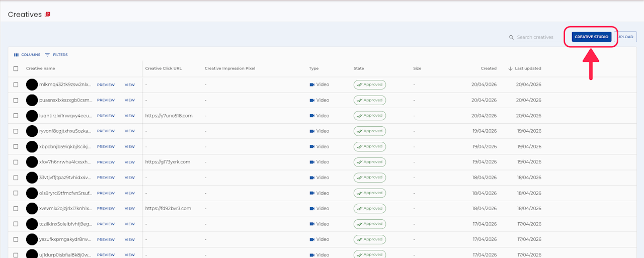
Task: Sort by the Created column header
Action: coord(489,68)
